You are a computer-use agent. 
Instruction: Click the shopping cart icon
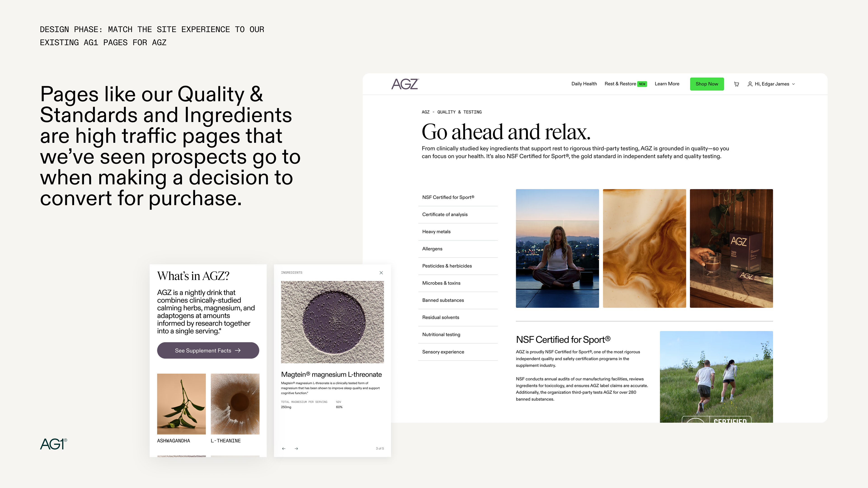pos(736,84)
